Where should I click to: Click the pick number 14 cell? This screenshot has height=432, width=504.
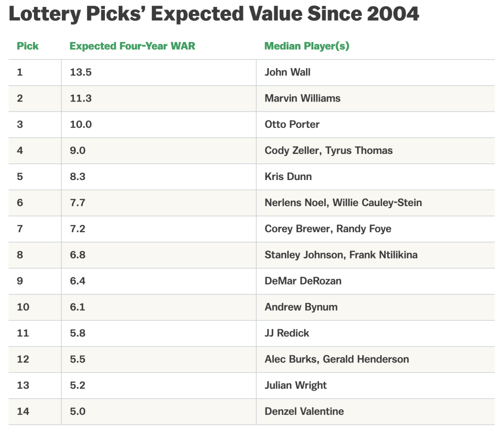click(23, 412)
